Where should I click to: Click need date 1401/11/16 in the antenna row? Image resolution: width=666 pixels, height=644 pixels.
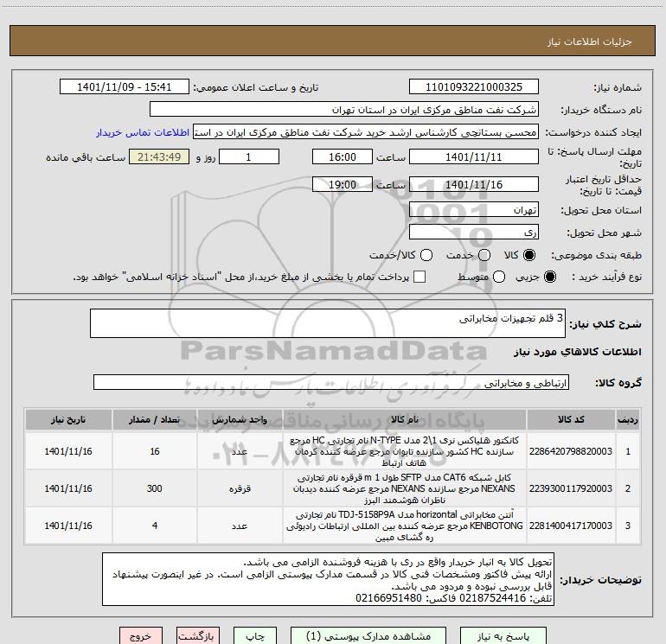(x=68, y=526)
